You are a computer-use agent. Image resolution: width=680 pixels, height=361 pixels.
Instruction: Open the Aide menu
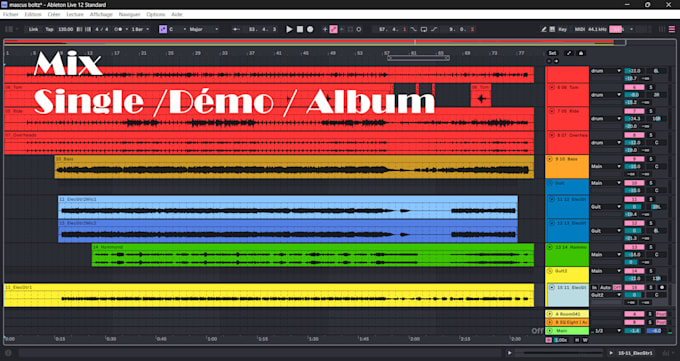click(x=177, y=14)
